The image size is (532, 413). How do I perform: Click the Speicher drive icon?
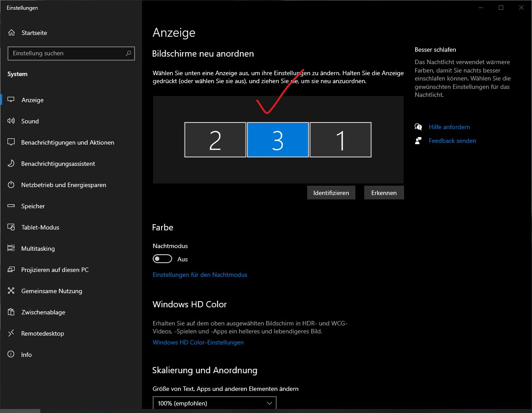[x=11, y=206]
